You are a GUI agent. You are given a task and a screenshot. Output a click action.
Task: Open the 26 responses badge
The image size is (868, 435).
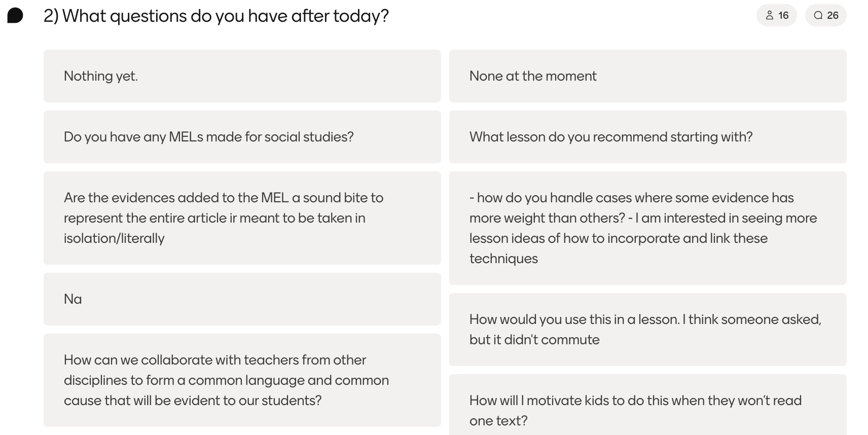click(x=826, y=16)
